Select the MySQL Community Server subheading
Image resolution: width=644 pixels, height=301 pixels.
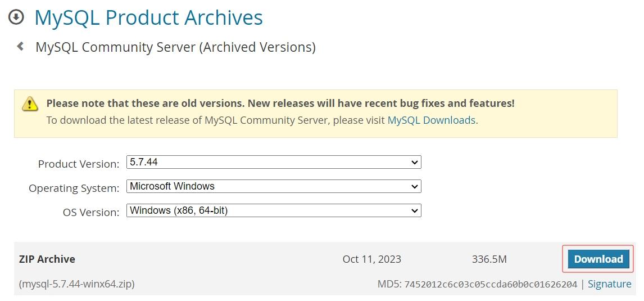[175, 47]
